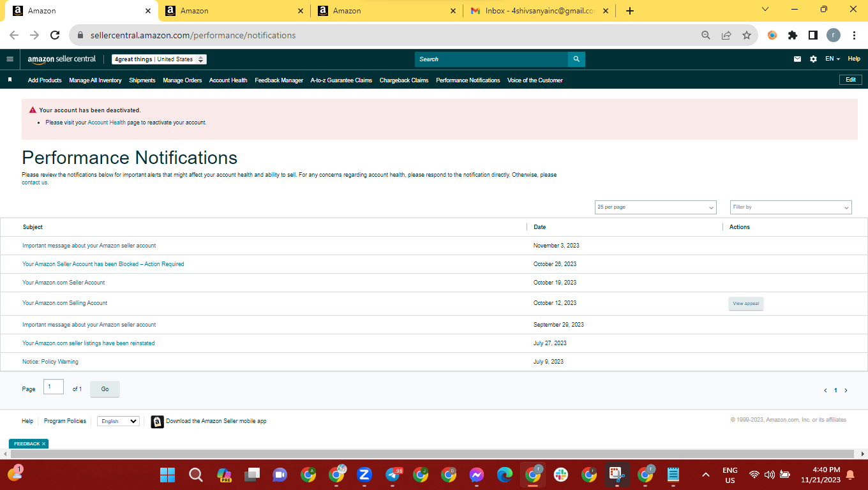Share this page using the share icon
868x490 pixels.
[x=726, y=36]
